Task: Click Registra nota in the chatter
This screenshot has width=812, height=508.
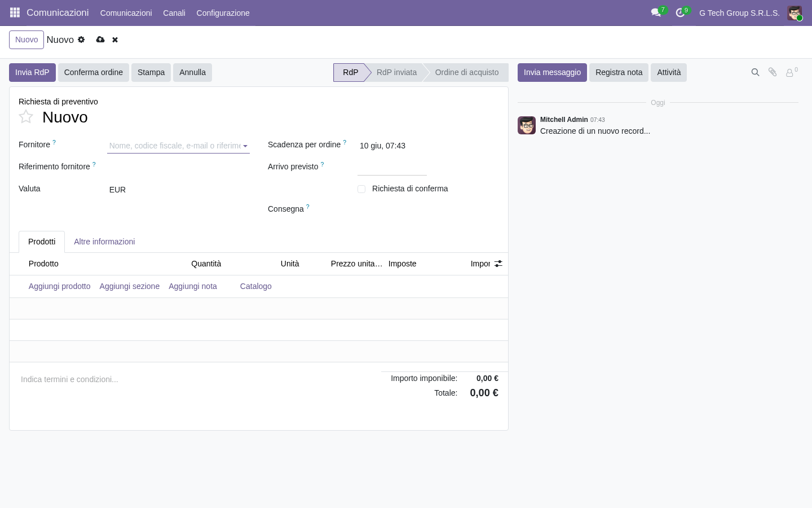Action: point(619,72)
